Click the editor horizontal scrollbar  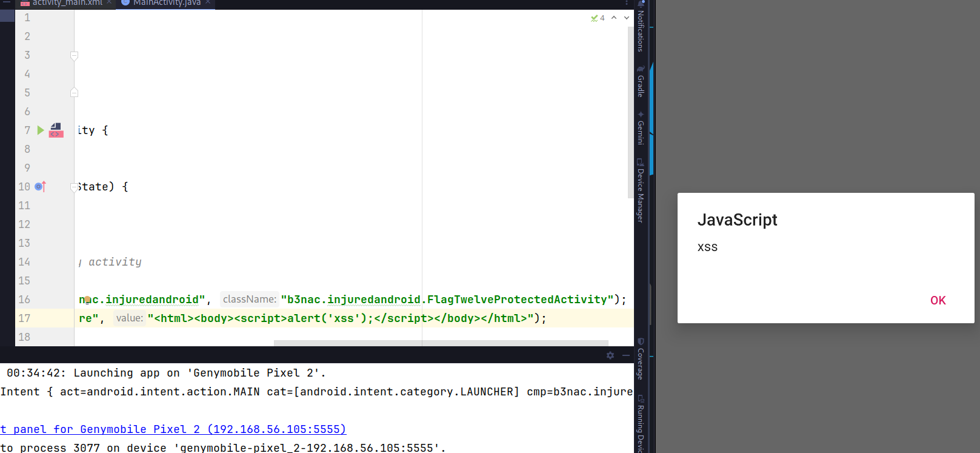(x=441, y=343)
